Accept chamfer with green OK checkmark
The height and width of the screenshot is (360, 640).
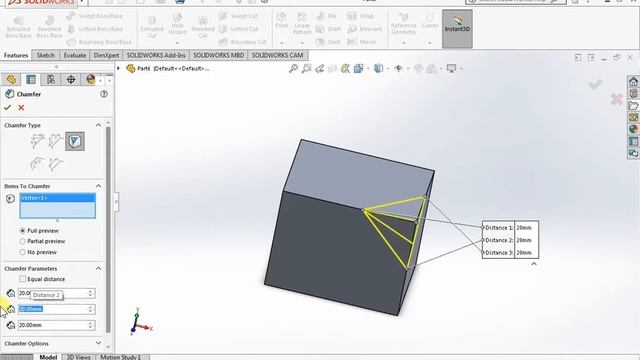[7, 108]
